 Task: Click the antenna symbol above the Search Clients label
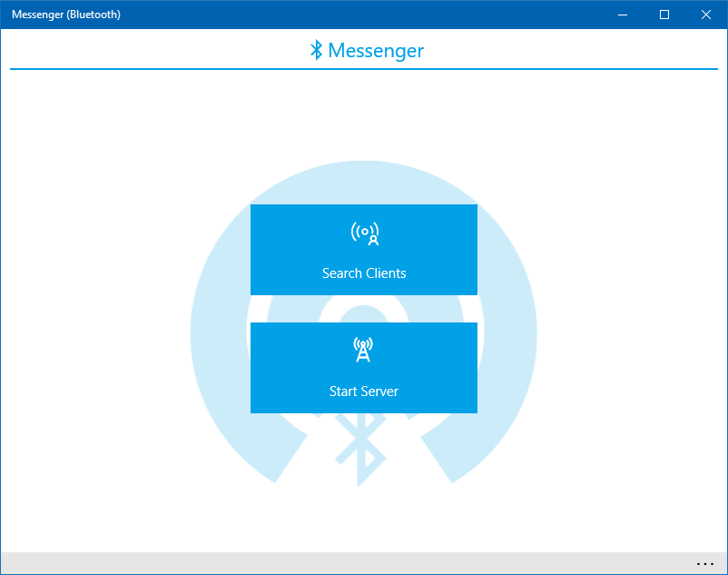[x=364, y=233]
